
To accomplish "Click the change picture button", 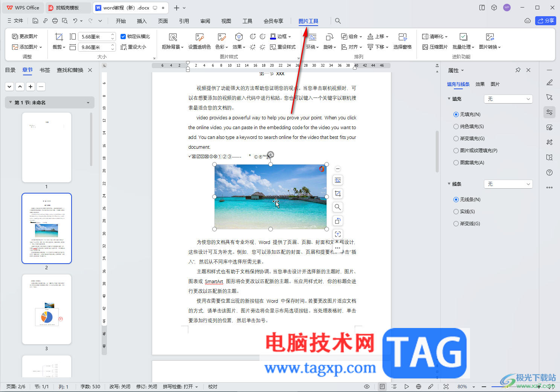I will click(25, 37).
